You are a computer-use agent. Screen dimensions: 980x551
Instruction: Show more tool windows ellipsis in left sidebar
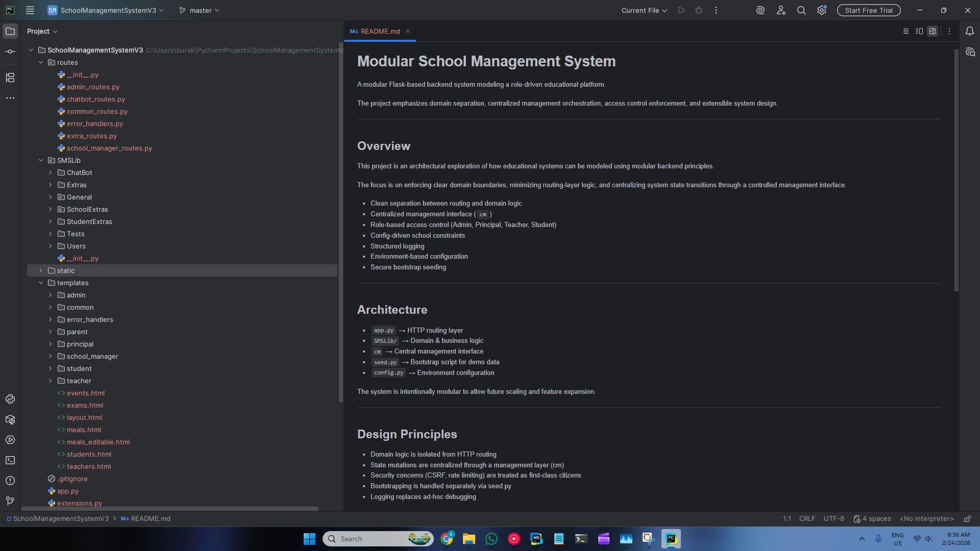tap(10, 98)
